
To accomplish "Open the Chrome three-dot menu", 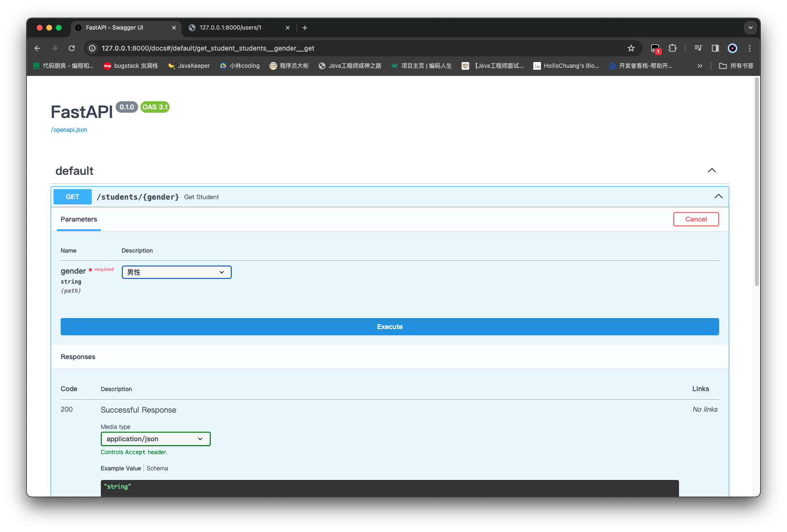I will (750, 48).
